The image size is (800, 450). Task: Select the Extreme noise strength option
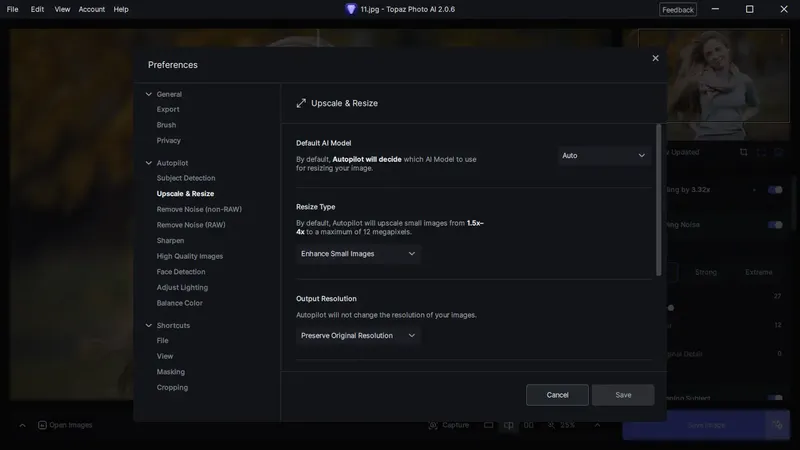(758, 272)
